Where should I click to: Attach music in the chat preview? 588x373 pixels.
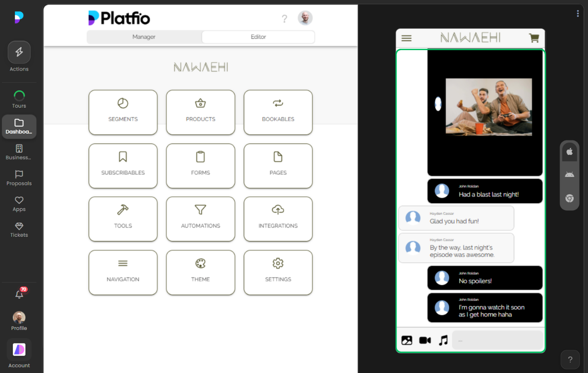pyautogui.click(x=442, y=340)
